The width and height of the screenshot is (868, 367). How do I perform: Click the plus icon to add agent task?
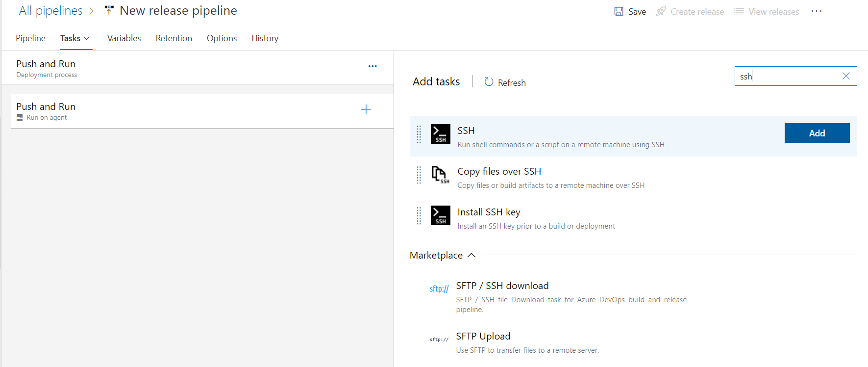point(366,109)
